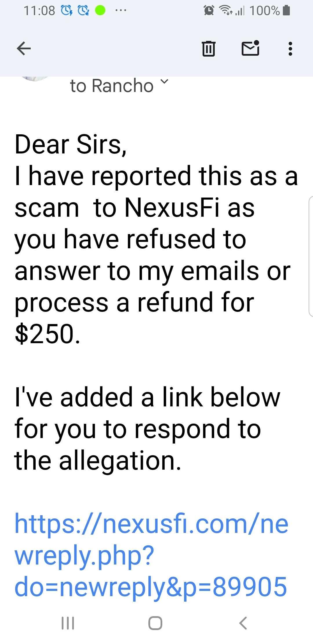The height and width of the screenshot is (644, 313).
Task: Open the sender's profile avatar
Action: [35, 79]
